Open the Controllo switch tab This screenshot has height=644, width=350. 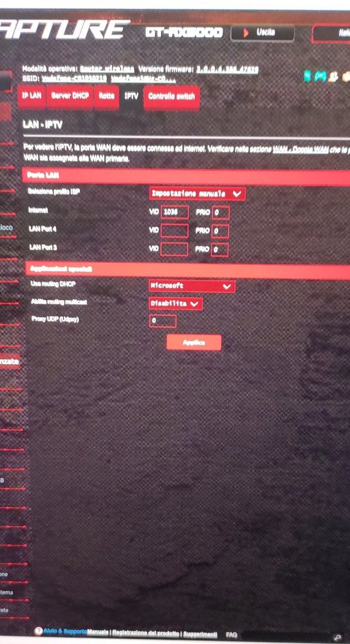coord(172,97)
